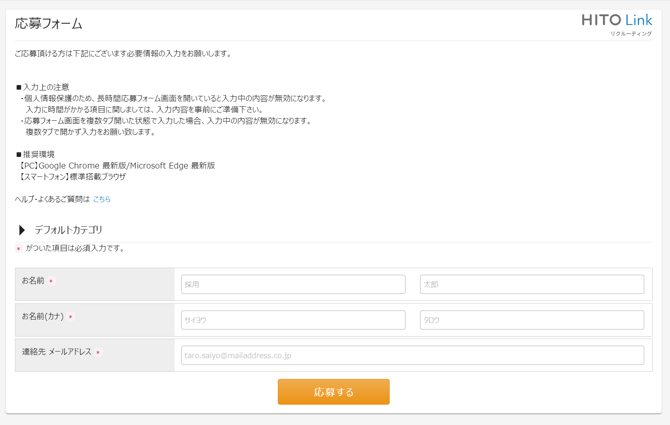Click the 推奨環境 heading text

click(x=38, y=154)
